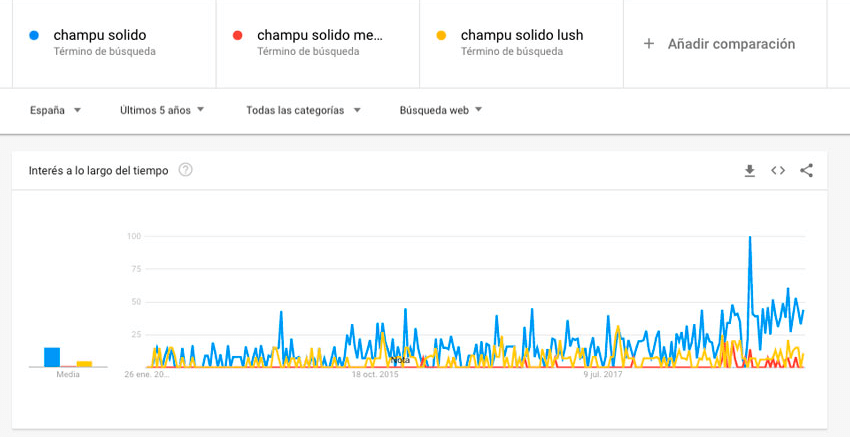The image size is (850, 437).
Task: Click the blue average bar above Media
Action: pos(52,357)
